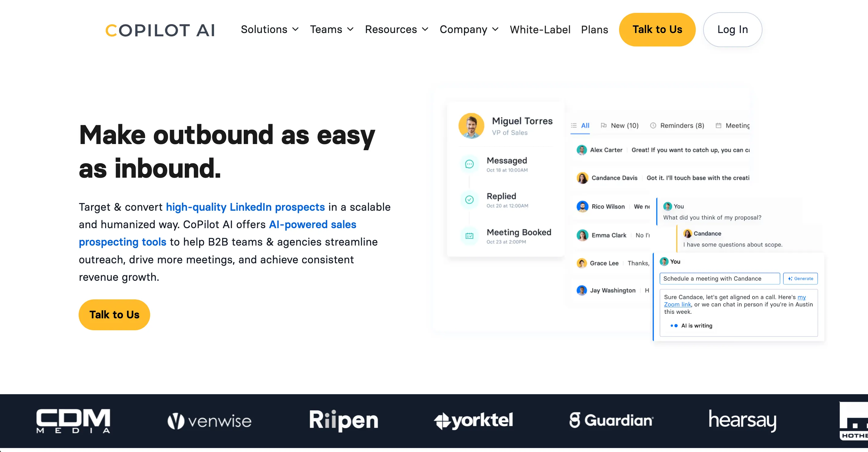868x452 pixels.
Task: Expand the Teams dropdown menu
Action: point(332,30)
